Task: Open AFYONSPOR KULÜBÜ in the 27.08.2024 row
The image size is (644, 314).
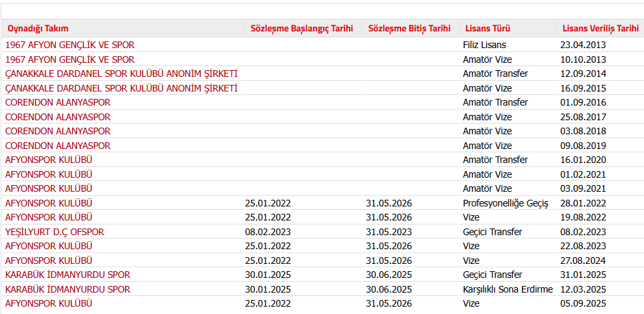Action: tap(49, 261)
